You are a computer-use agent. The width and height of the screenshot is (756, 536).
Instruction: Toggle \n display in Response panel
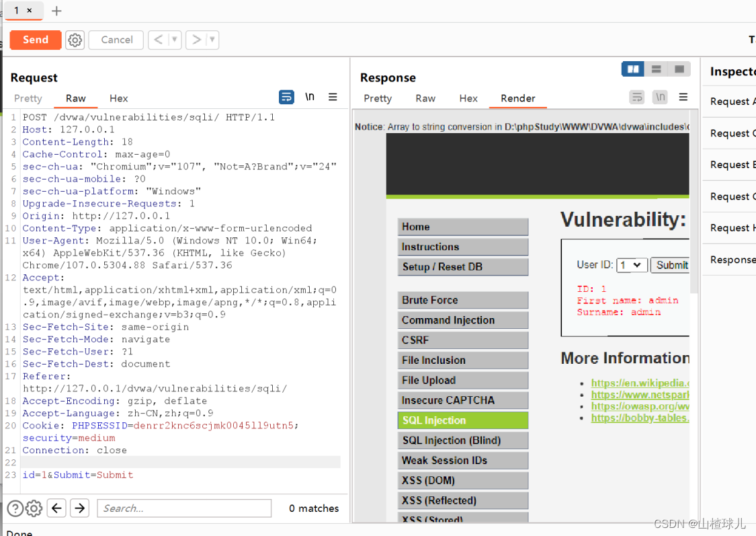660,97
